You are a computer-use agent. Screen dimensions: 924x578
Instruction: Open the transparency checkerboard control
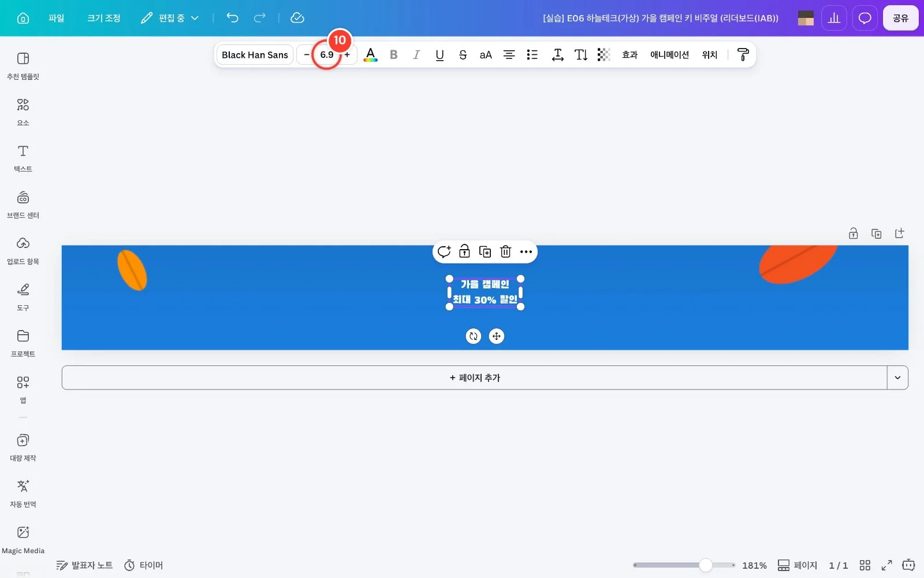coord(603,55)
